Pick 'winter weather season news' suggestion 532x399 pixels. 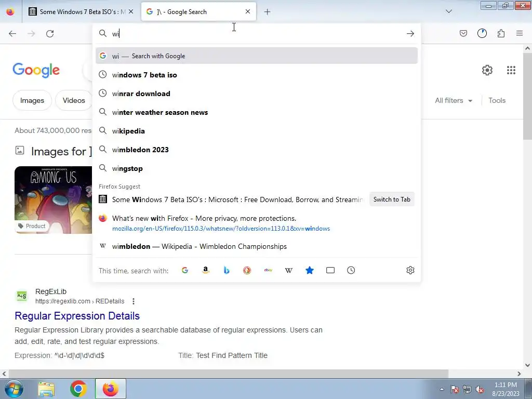point(257,112)
